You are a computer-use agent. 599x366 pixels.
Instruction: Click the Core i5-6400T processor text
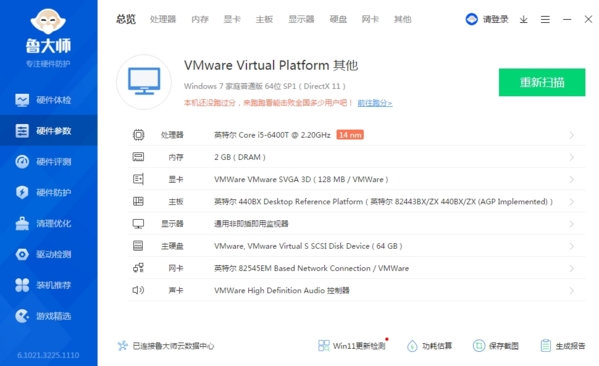click(272, 135)
